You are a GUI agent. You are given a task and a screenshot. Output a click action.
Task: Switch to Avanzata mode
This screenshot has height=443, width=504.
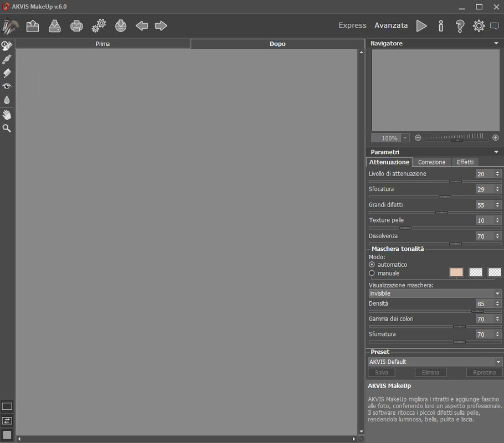[391, 25]
